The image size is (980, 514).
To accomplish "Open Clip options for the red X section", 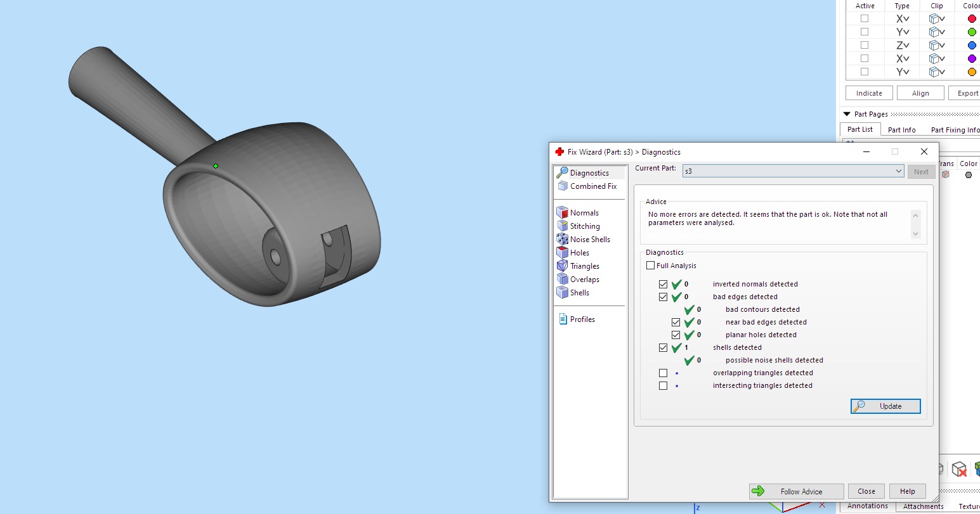I will 937,19.
